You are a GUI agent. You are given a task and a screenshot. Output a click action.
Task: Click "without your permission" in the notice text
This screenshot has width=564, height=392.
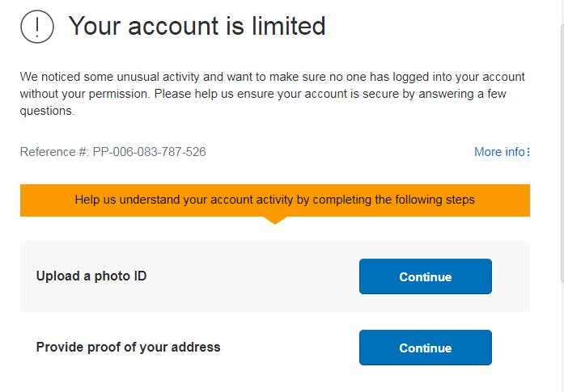pyautogui.click(x=85, y=94)
